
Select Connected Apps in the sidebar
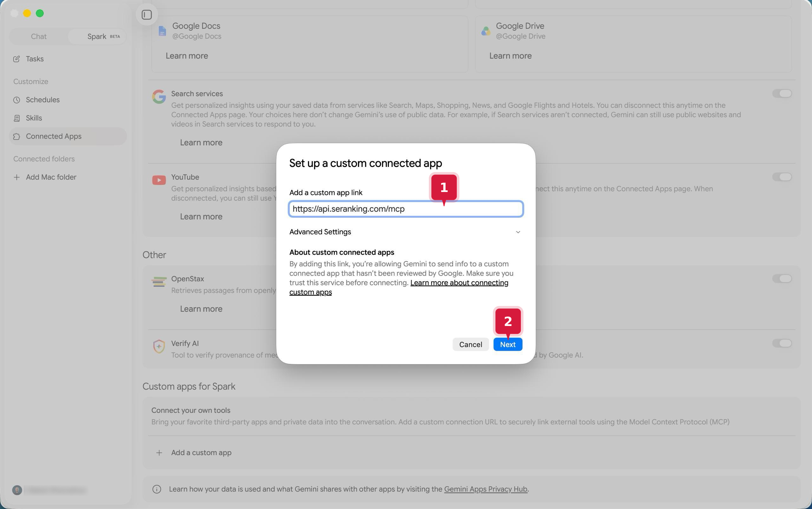(68, 136)
